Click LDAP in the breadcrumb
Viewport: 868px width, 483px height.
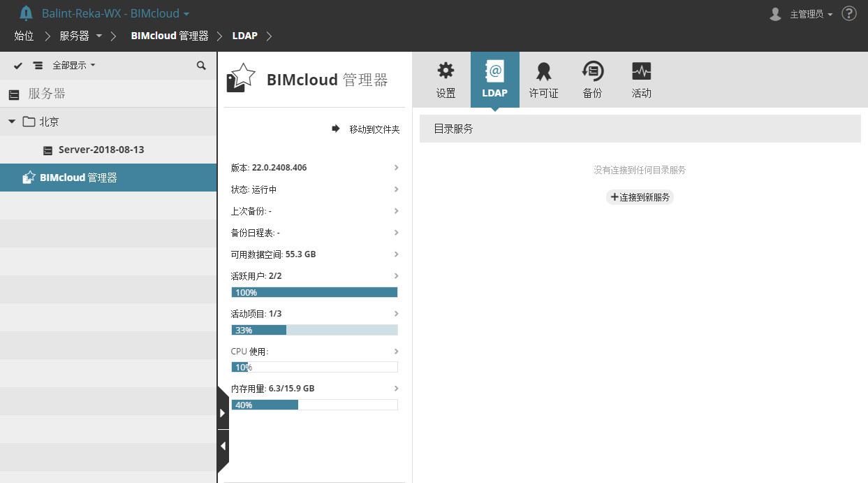[x=245, y=36]
